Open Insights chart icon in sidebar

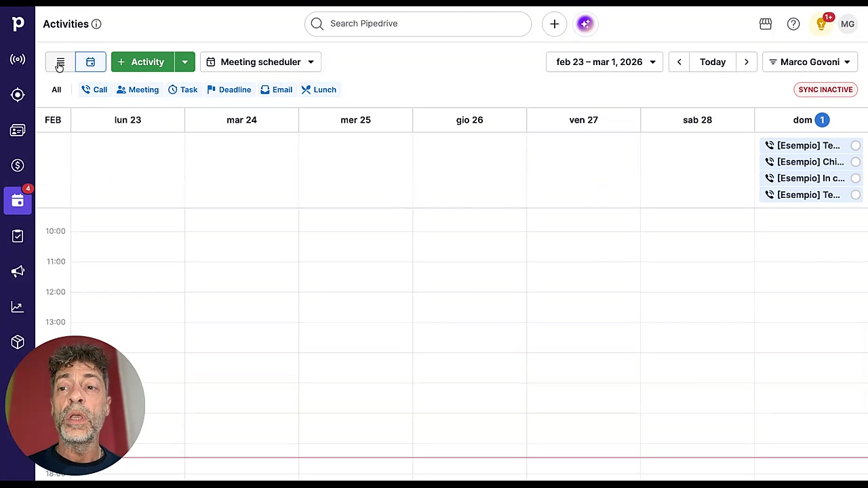(x=18, y=307)
